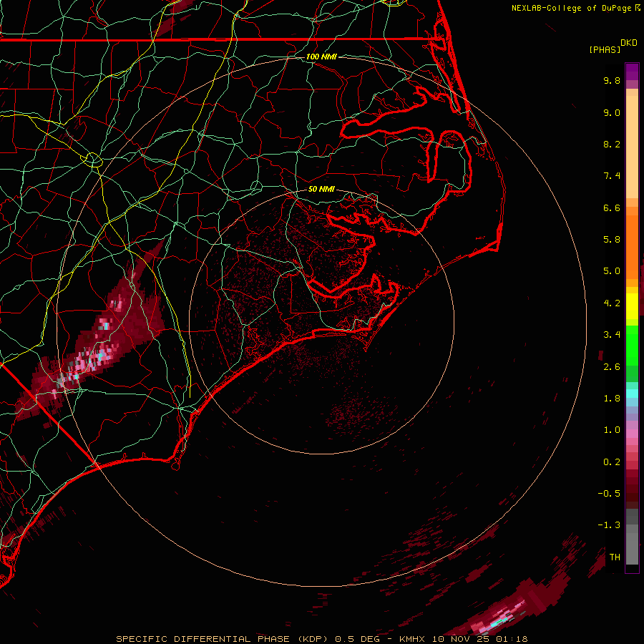This screenshot has width=644, height=644.
Task: Pick the cyan segment of the color bar
Action: pos(632,394)
